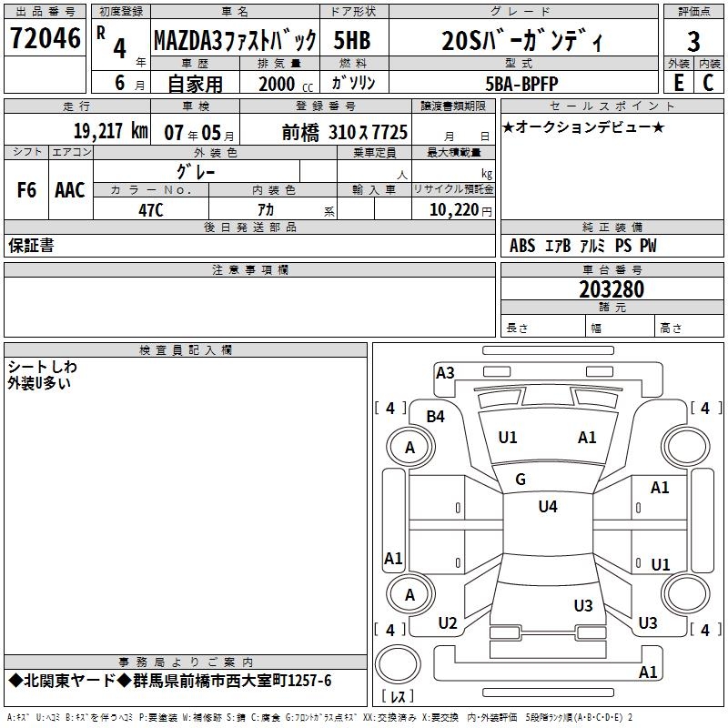This screenshot has height=728, width=728.
Task: Select the 保証書 entry under later-shipped parts
Action: (31, 246)
